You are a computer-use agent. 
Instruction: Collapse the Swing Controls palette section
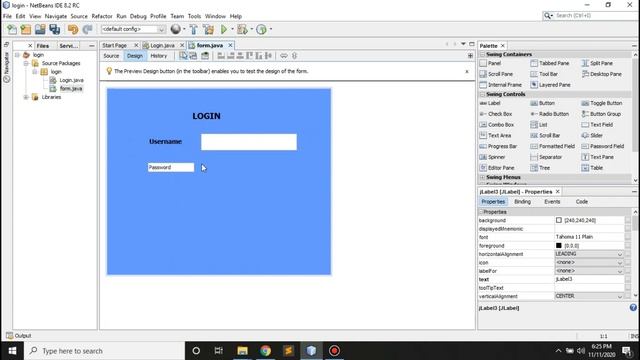(482, 94)
